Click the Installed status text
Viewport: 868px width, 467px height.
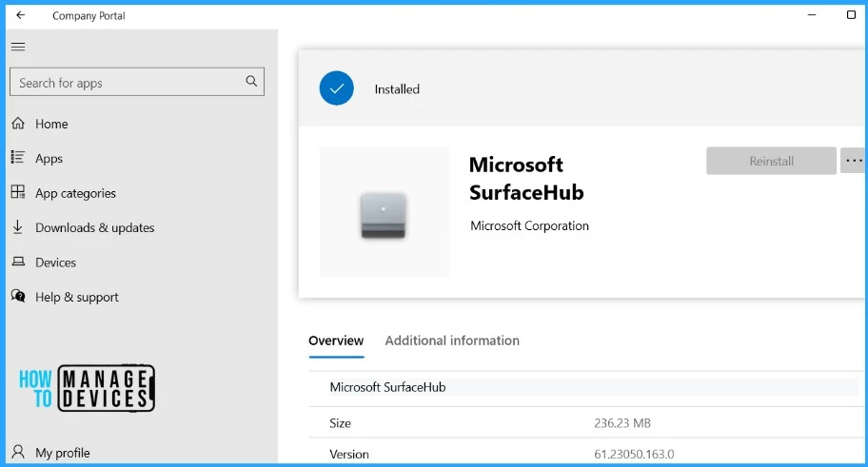(397, 89)
